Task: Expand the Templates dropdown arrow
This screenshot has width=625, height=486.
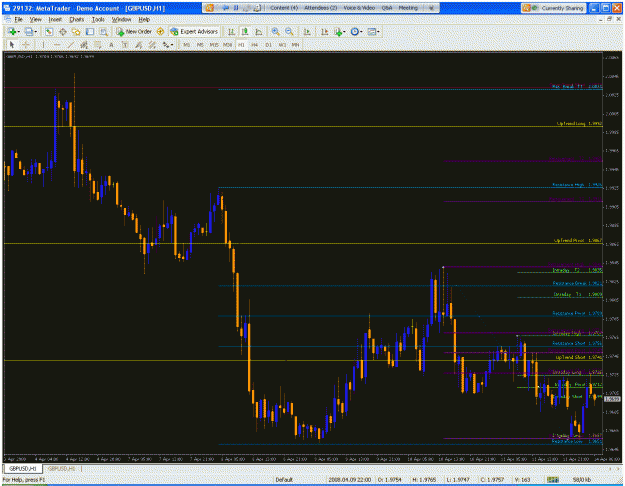Action: (378, 32)
